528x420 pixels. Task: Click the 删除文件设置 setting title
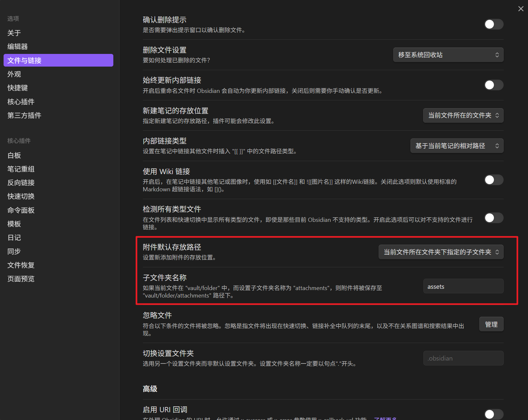165,50
